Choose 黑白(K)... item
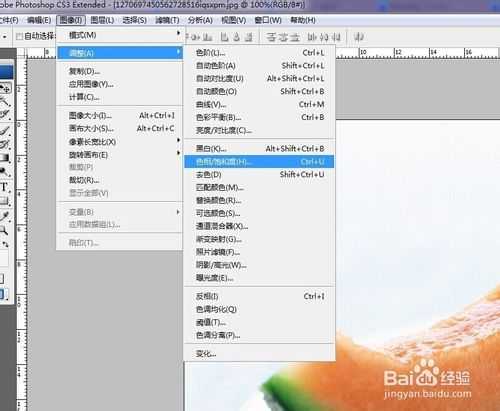The height and width of the screenshot is (411, 500). tap(259, 149)
